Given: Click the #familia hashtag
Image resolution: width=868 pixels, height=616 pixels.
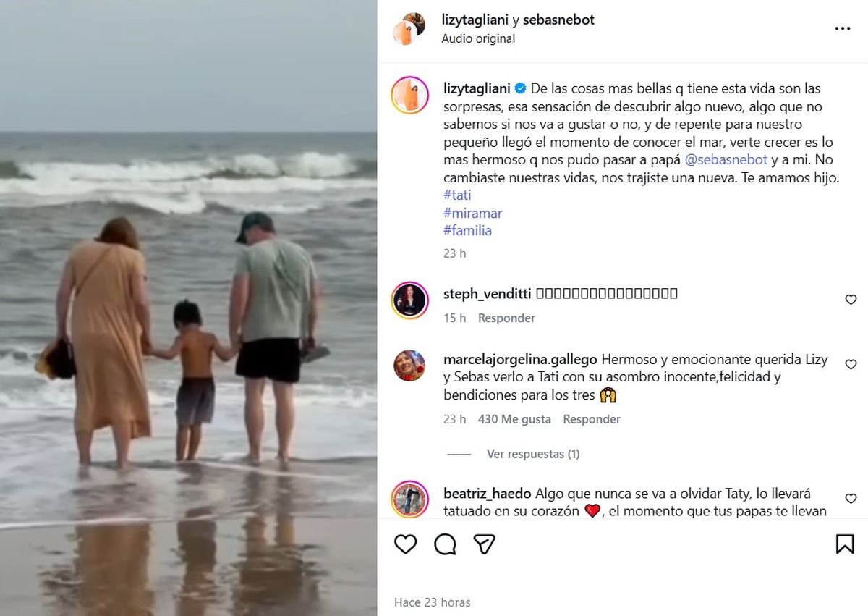Looking at the screenshot, I should pyautogui.click(x=467, y=230).
